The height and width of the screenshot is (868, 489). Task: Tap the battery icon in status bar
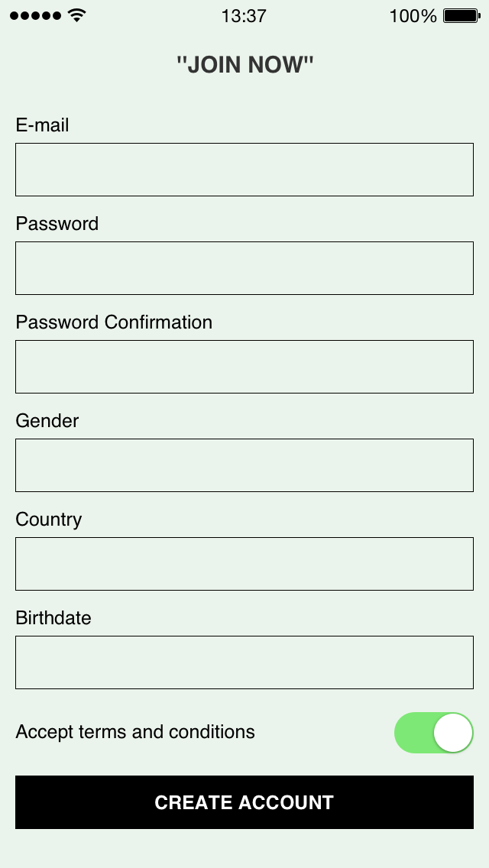(x=461, y=15)
